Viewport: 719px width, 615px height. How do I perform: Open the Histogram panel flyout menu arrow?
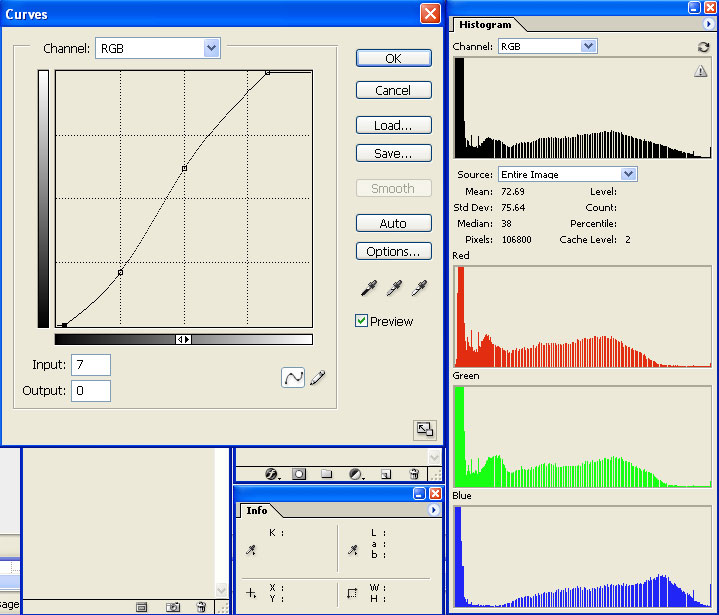click(x=708, y=24)
